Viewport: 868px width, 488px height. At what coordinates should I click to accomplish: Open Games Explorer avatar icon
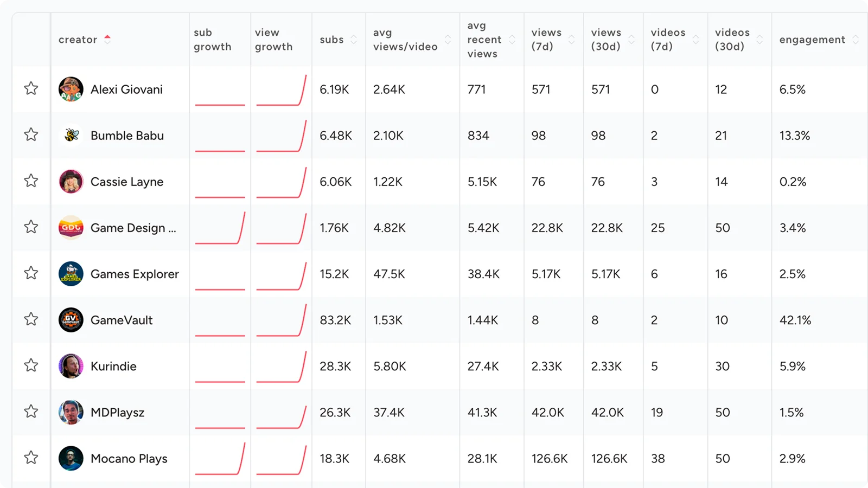point(71,274)
